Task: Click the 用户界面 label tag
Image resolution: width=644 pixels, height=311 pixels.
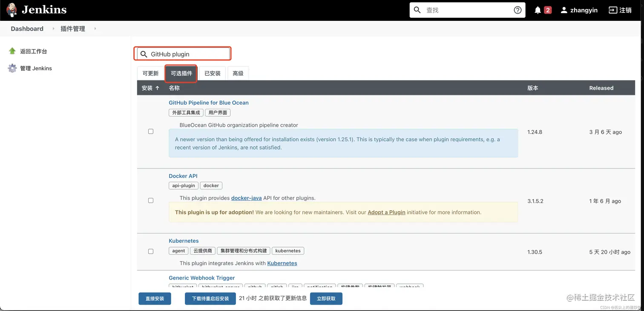Action: click(x=218, y=113)
